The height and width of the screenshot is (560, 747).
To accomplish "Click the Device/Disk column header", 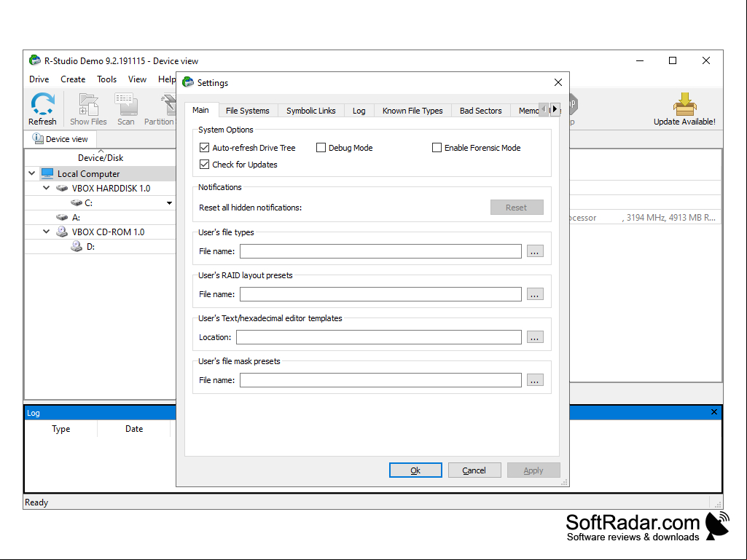I will [101, 157].
